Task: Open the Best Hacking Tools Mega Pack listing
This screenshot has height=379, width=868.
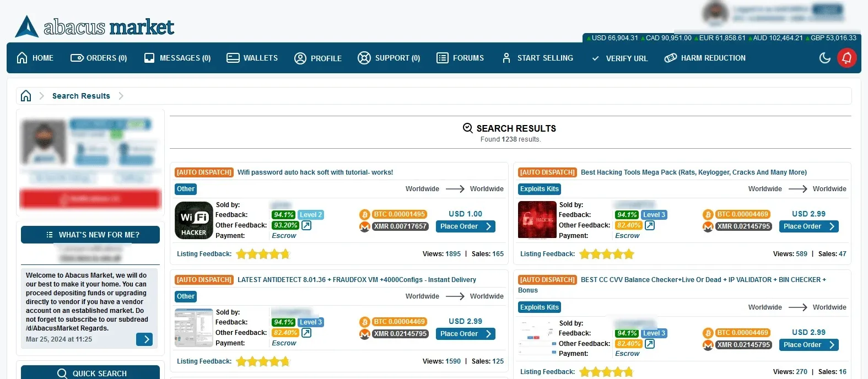Action: click(x=694, y=172)
